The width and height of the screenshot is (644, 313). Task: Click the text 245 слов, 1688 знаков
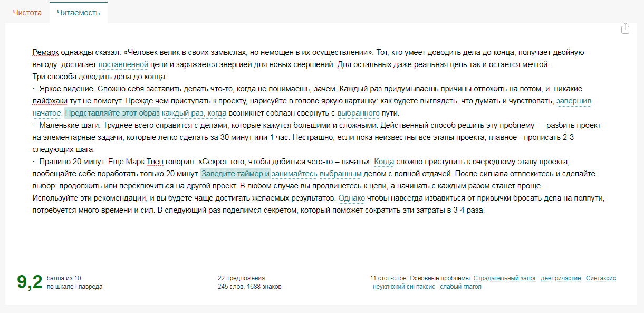[x=249, y=287]
